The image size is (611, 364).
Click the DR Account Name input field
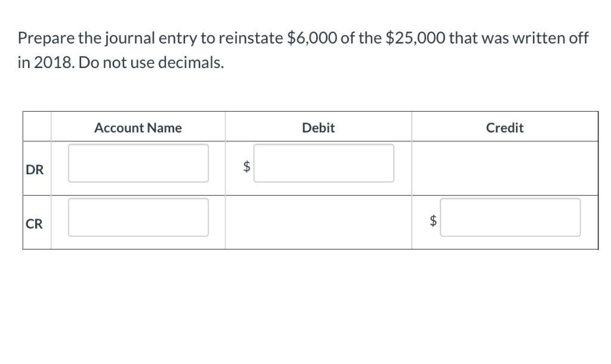click(x=138, y=163)
